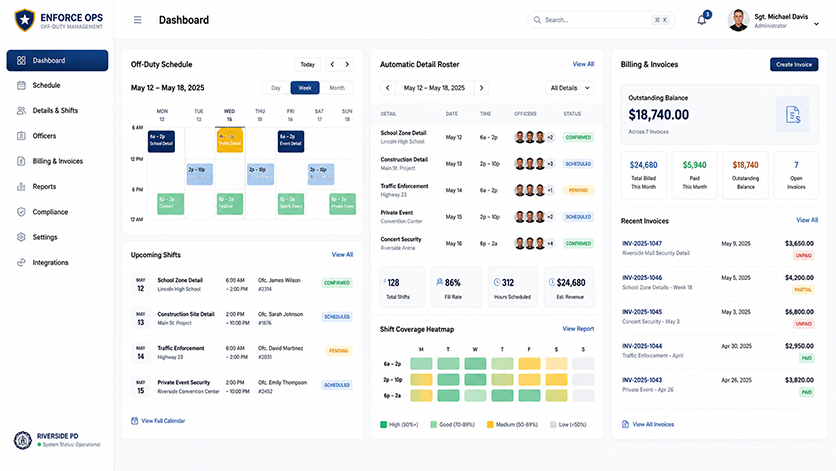The image size is (836, 471).
Task: Open the All Details dropdown
Action: (x=570, y=88)
